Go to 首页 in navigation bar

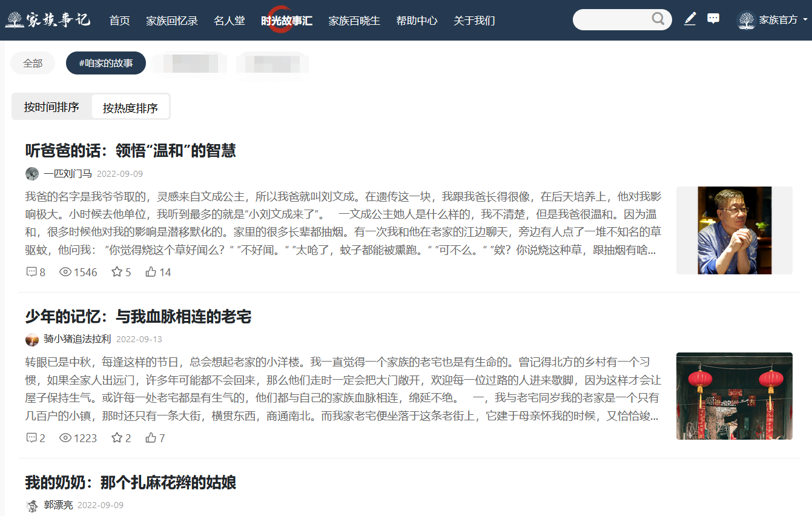point(120,21)
